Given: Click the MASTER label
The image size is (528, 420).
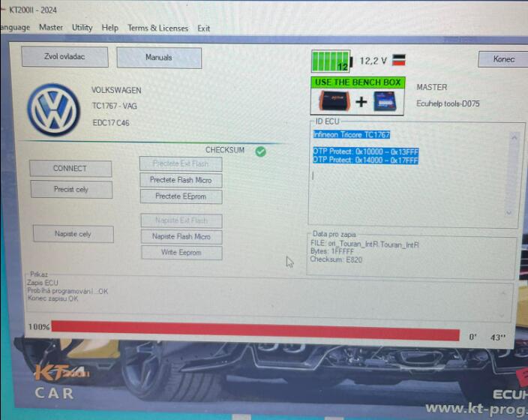Looking at the screenshot, I should click(x=432, y=87).
